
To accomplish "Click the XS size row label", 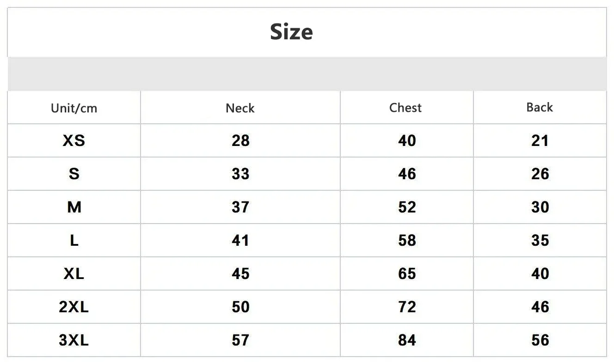I will point(74,140).
